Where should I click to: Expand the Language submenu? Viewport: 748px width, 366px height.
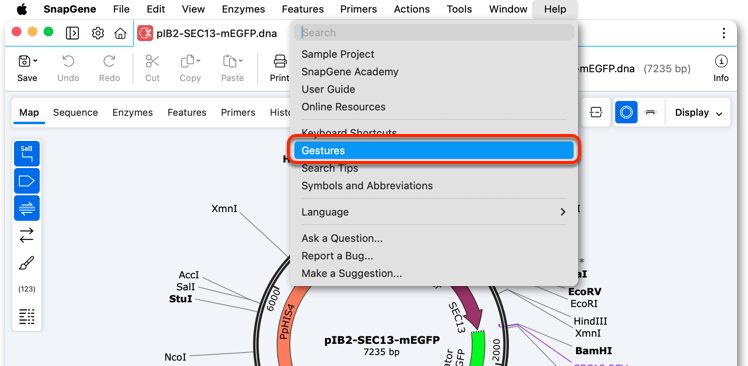pyautogui.click(x=434, y=212)
